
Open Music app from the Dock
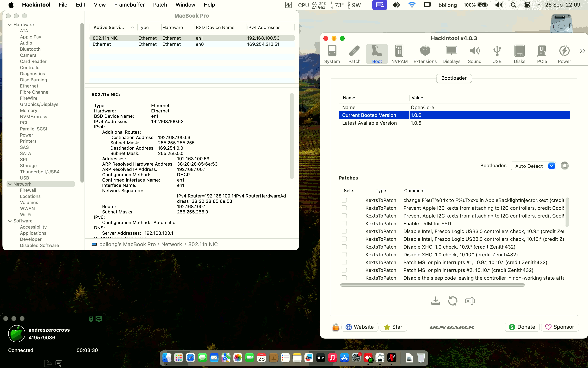[x=333, y=358]
